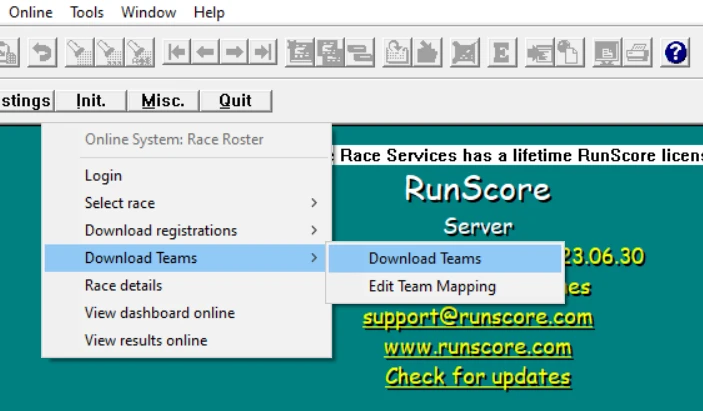Click the first flashlight search icon
This screenshot has width=703, height=411.
79,53
